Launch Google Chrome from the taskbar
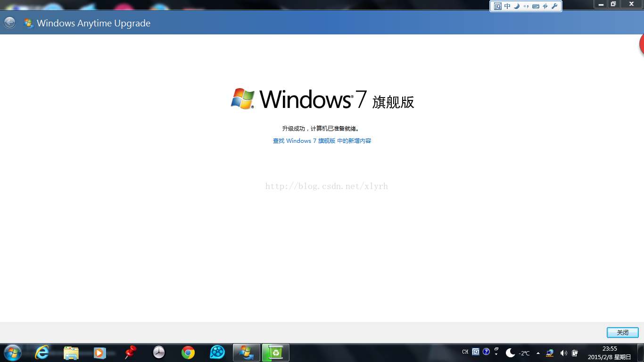This screenshot has height=362, width=644. (188, 352)
